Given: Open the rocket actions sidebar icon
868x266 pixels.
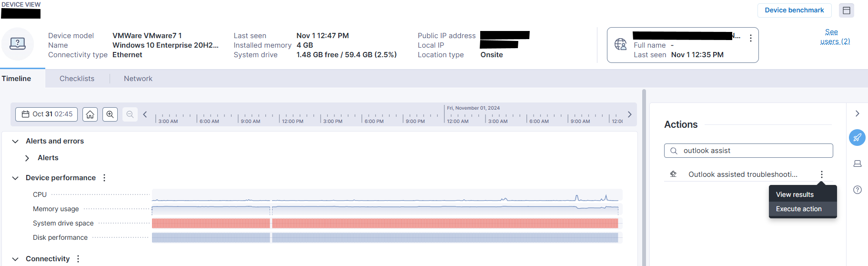Looking at the screenshot, I should [857, 138].
